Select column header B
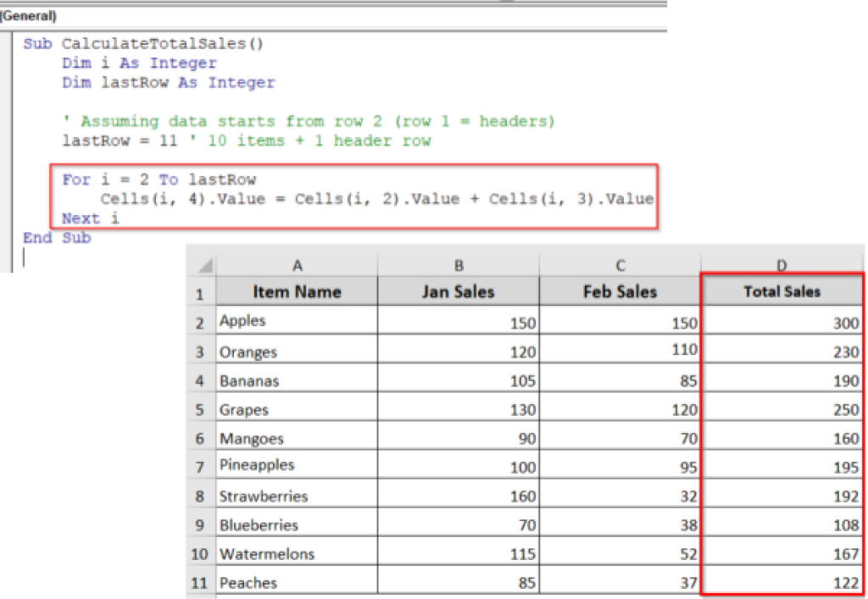Image resolution: width=868 pixels, height=599 pixels. click(x=458, y=264)
